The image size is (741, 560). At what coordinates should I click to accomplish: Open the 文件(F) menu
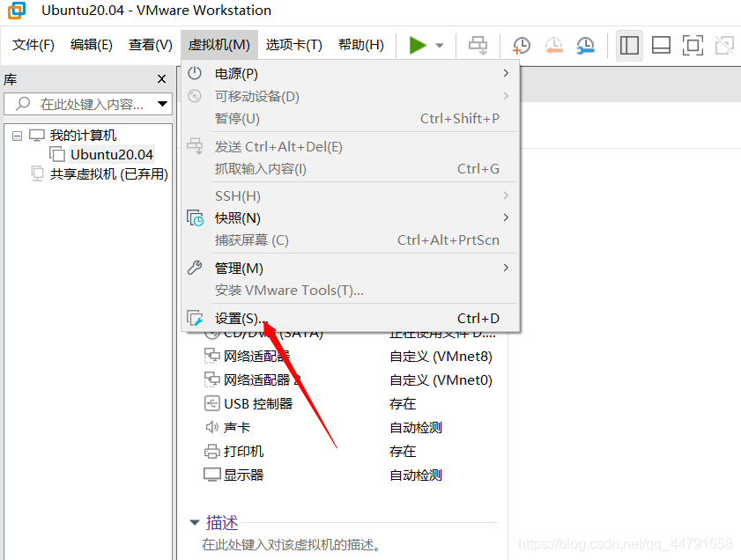click(33, 45)
